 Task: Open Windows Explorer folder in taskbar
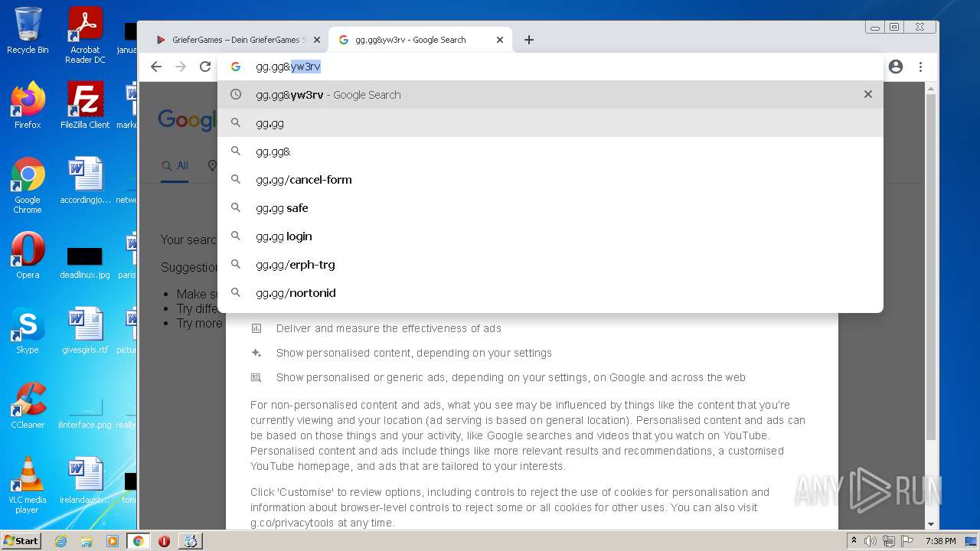87,541
